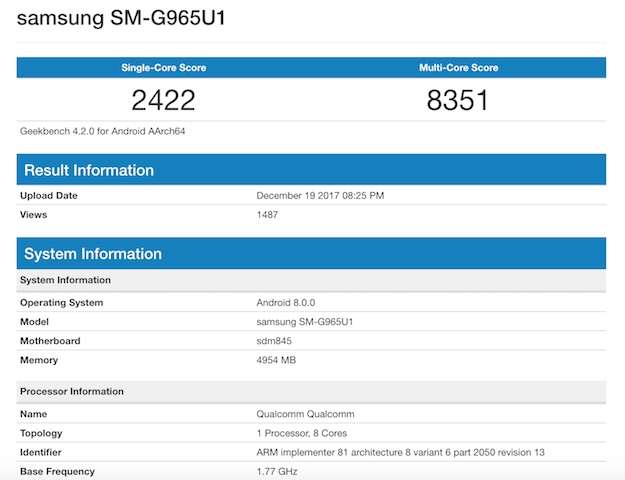Screen dimensions: 625x480
Task: Select the '1 Processor, 8 Cores' value
Action: pyautogui.click(x=302, y=433)
